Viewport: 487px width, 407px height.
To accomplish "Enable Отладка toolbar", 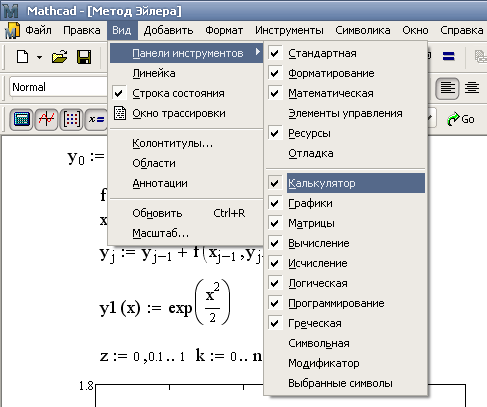I will [346, 153].
